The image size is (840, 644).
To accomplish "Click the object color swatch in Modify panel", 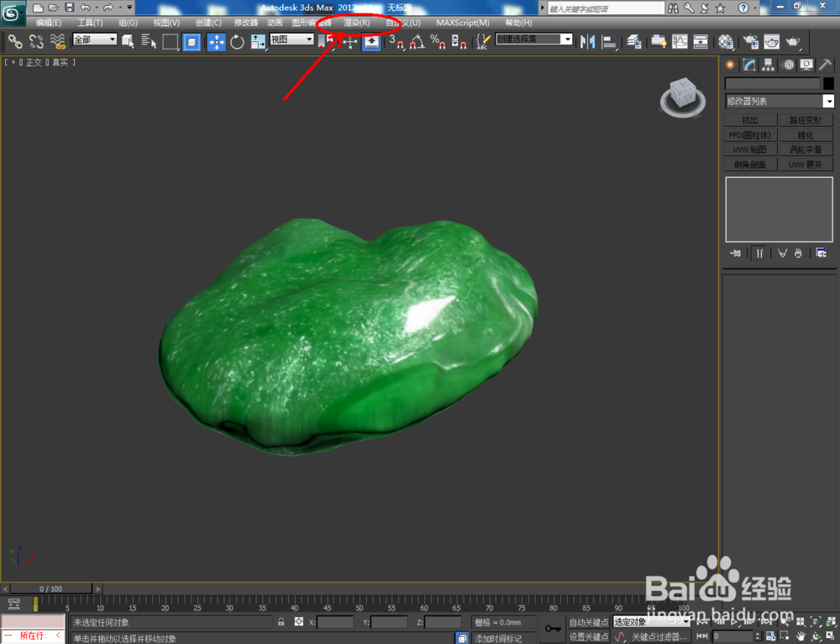I will point(828,83).
